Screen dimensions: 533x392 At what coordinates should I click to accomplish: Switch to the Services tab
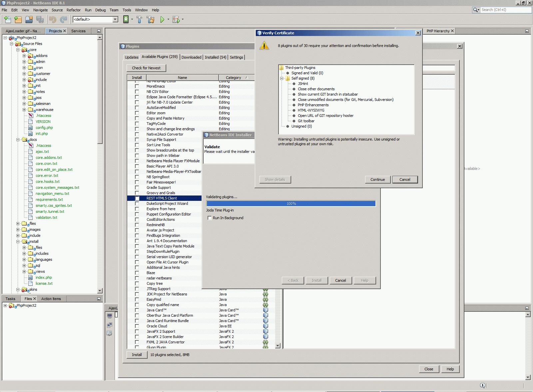[x=78, y=31]
